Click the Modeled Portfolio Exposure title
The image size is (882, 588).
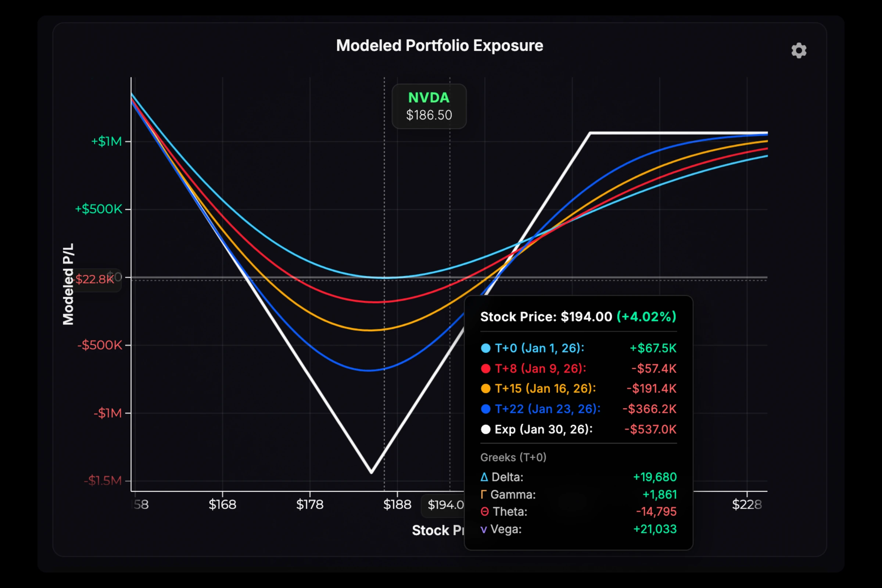point(440,45)
